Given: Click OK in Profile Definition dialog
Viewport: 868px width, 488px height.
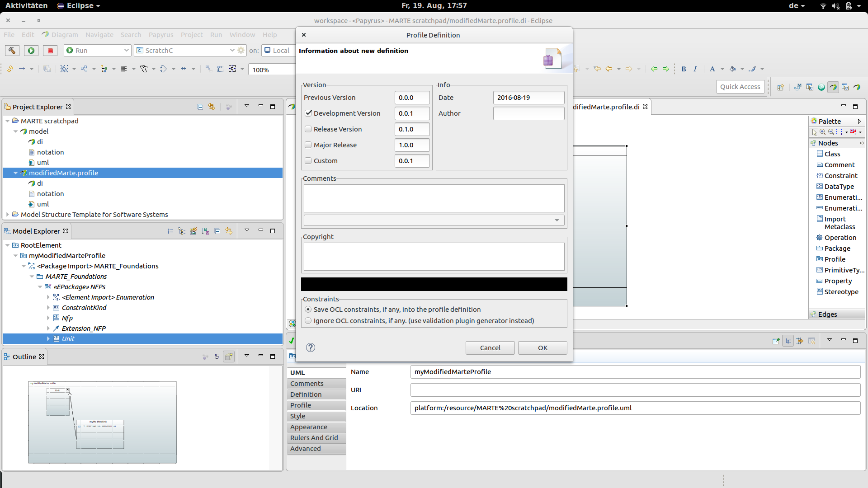Looking at the screenshot, I should click(542, 348).
